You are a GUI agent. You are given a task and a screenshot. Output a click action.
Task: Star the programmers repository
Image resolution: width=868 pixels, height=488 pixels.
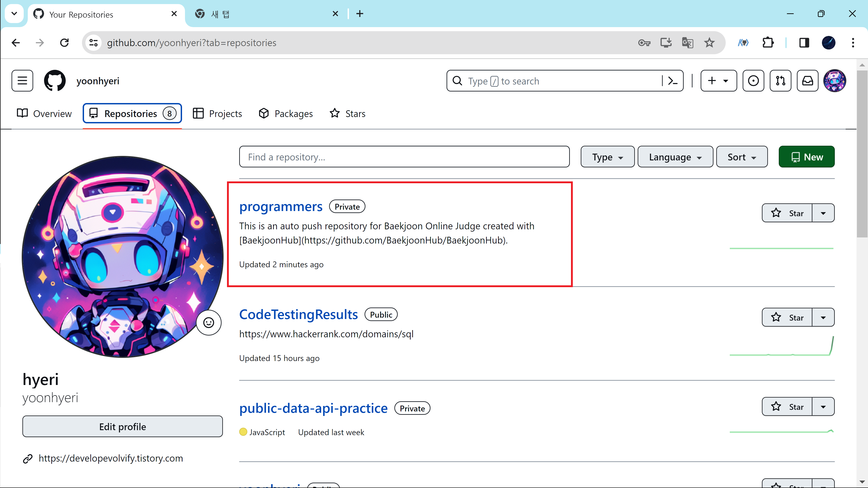tap(787, 213)
